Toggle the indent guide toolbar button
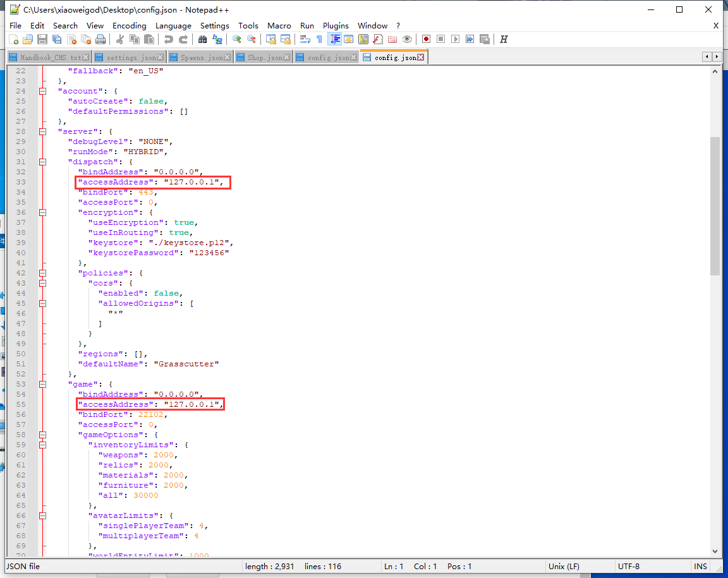 334,39
